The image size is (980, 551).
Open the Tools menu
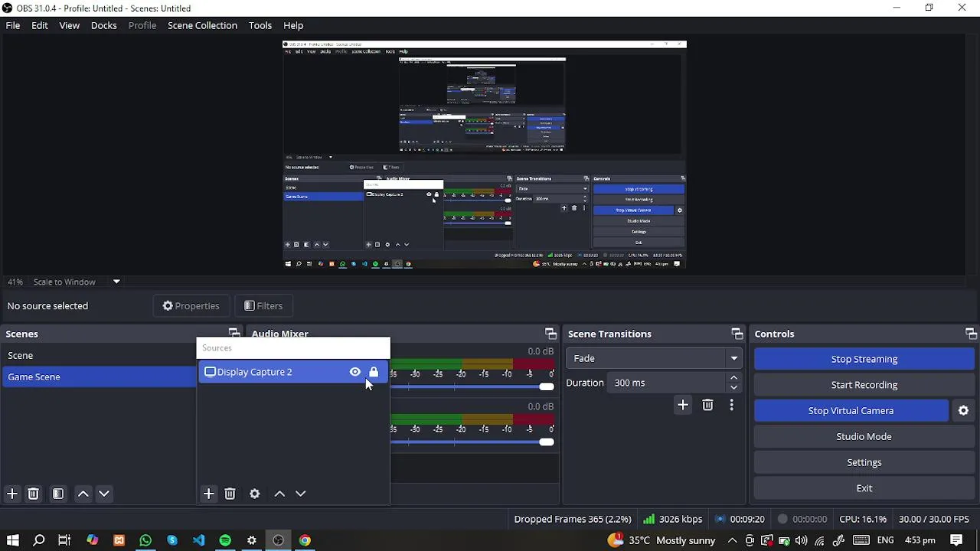(260, 25)
